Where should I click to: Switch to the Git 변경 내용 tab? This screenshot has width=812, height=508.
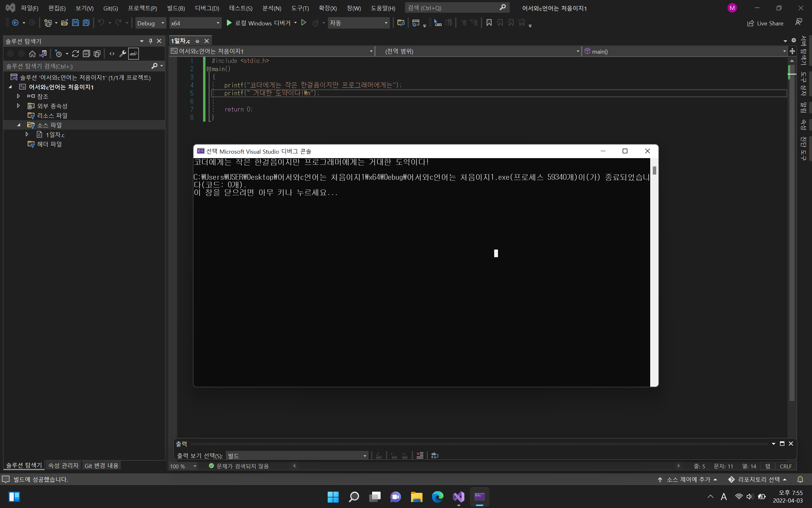(101, 465)
